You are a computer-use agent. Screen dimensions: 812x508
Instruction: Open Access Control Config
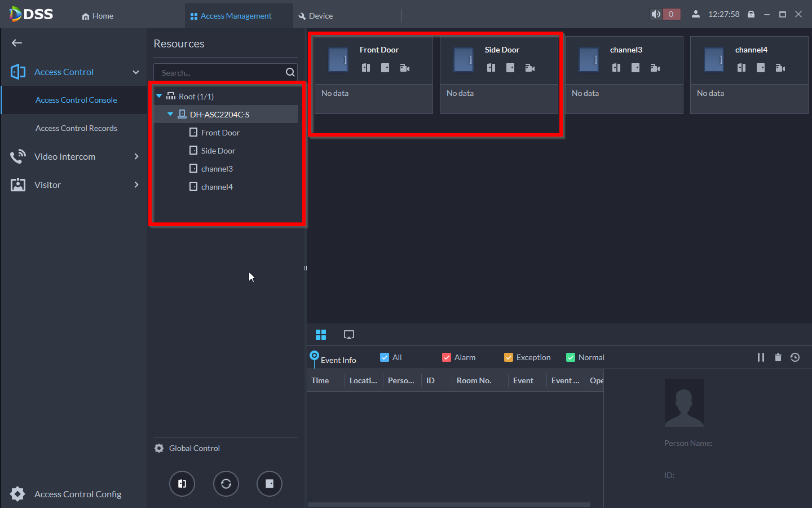coord(78,494)
